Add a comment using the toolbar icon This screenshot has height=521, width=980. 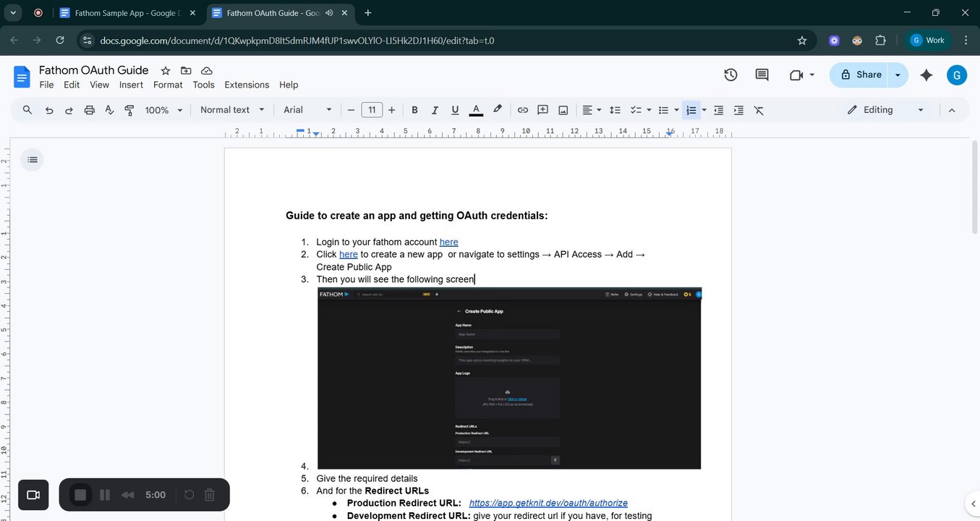click(542, 110)
